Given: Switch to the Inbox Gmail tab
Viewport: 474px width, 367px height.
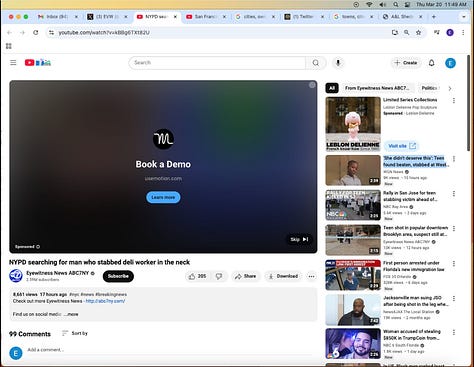Looking at the screenshot, I should (x=57, y=17).
